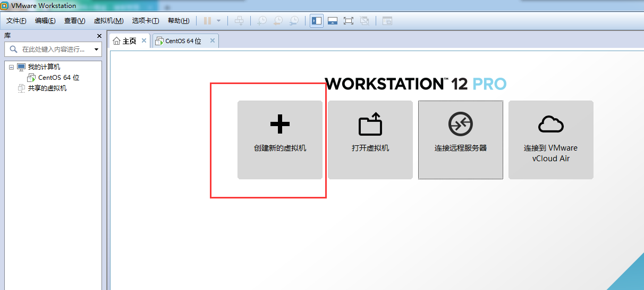The width and height of the screenshot is (644, 290).
Task: Close the CentOS 64 位 tab
Action: (x=213, y=40)
